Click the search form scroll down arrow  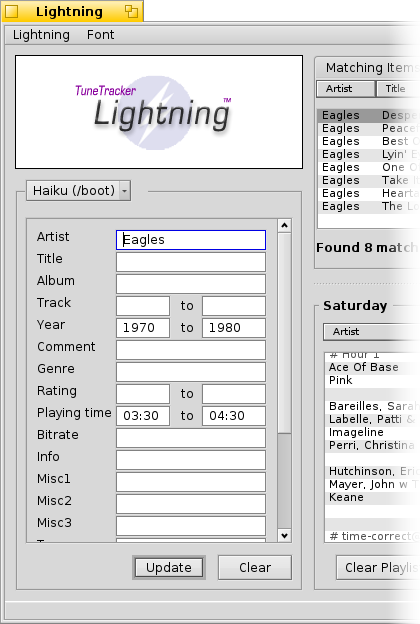pos(284,536)
